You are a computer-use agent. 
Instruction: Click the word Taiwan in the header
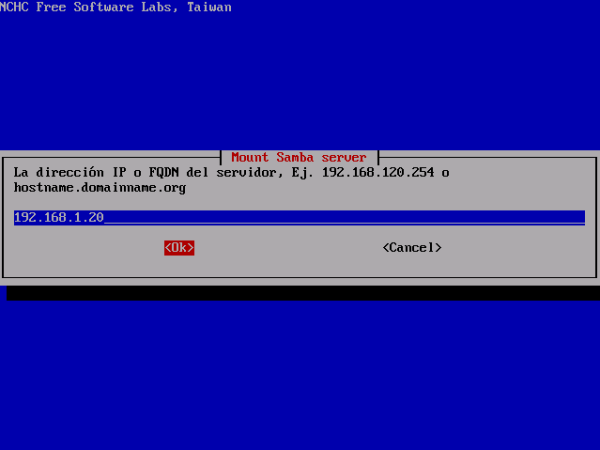pyautogui.click(x=209, y=7)
